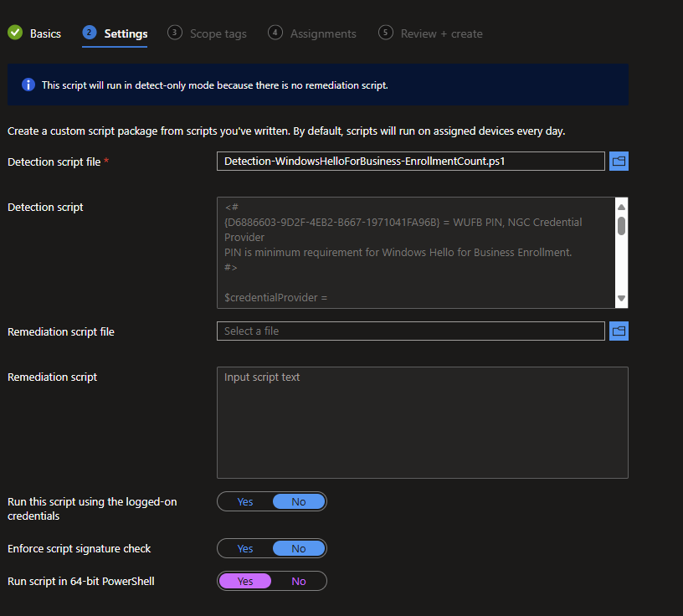Select No for logged-on credentials option
The height and width of the screenshot is (616, 683).
click(299, 501)
